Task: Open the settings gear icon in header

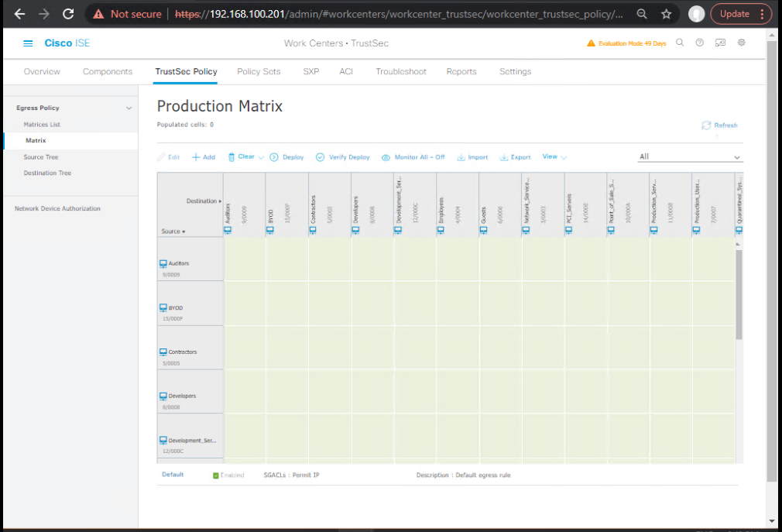Action: pos(742,43)
